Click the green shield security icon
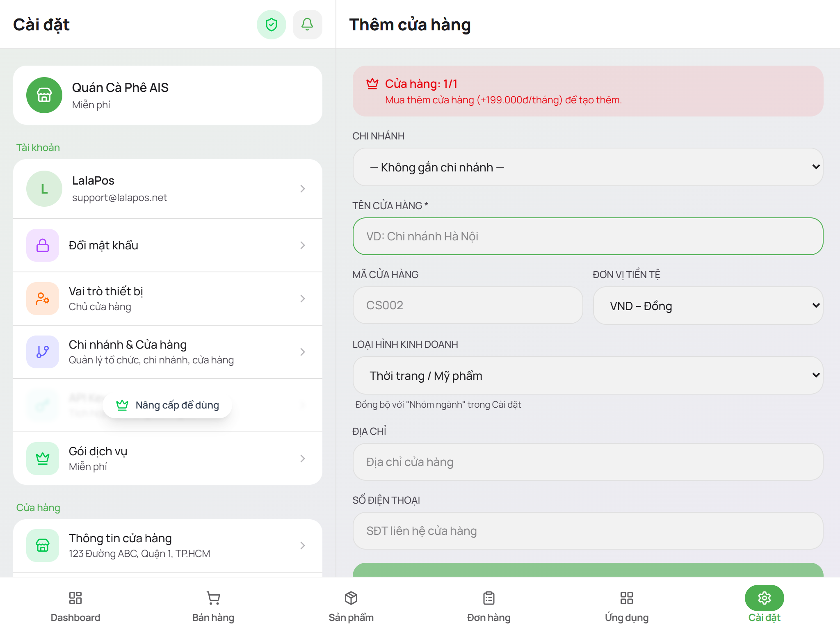 (x=271, y=25)
